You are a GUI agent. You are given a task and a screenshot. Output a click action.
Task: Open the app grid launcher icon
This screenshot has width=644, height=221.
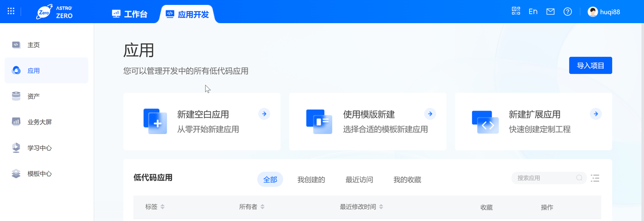click(11, 11)
